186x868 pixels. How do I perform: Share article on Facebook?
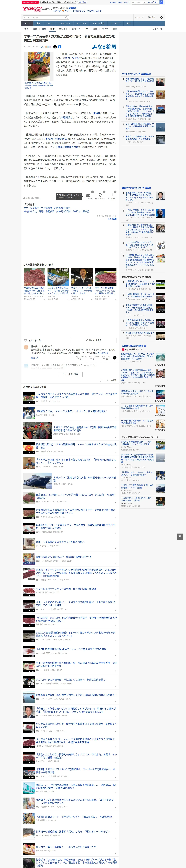tap(60, 47)
